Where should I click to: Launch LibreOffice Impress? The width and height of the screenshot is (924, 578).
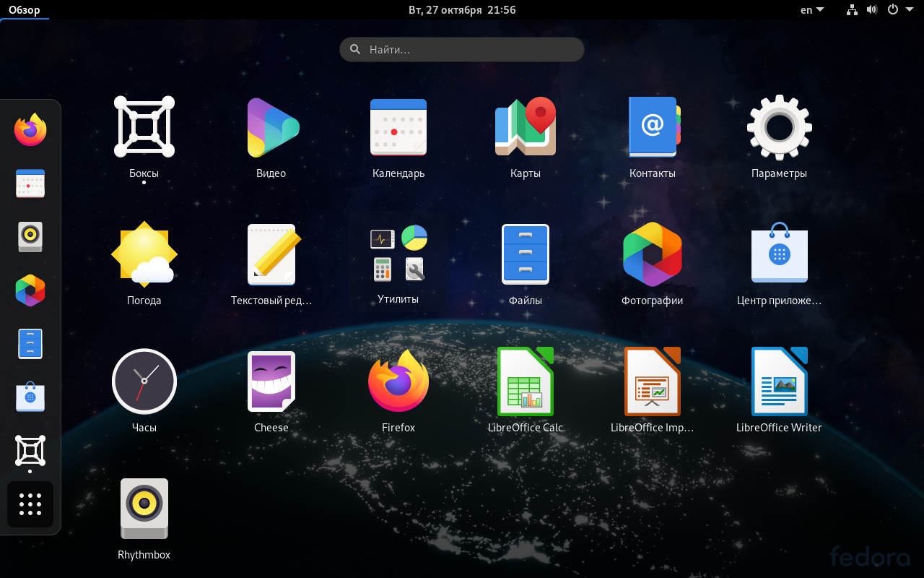(653, 381)
